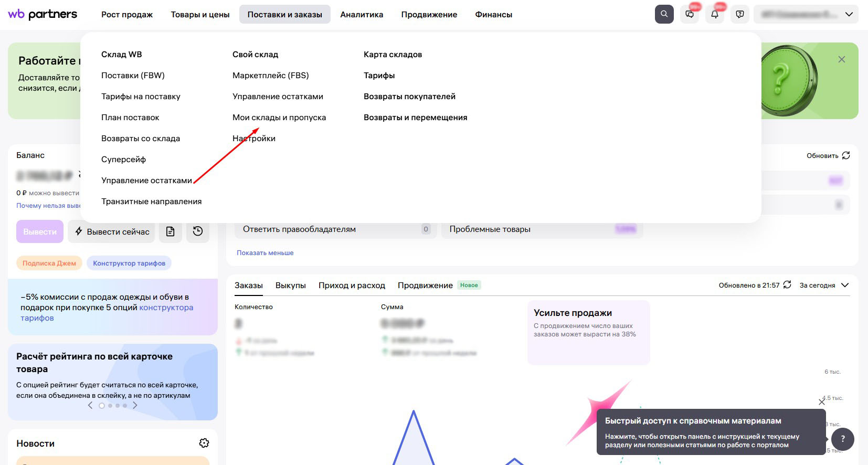Viewport: 868px width, 465px height.
Task: Switch to Приход и расход tab
Action: click(352, 286)
